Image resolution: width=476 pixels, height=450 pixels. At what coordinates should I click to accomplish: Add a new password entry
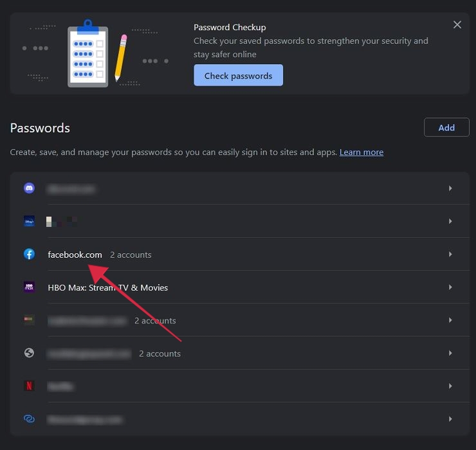[x=446, y=127]
